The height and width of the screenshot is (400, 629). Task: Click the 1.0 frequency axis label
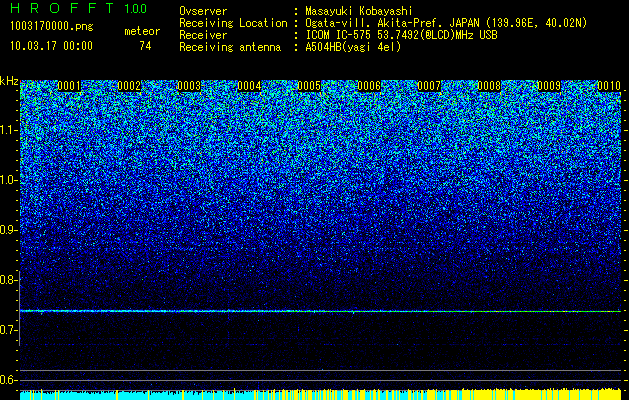pos(9,180)
